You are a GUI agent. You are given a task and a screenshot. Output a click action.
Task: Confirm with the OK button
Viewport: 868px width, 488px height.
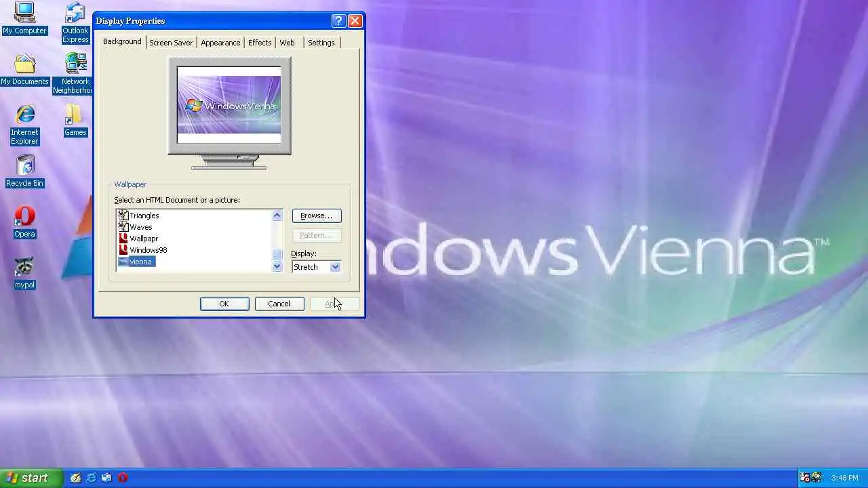224,304
